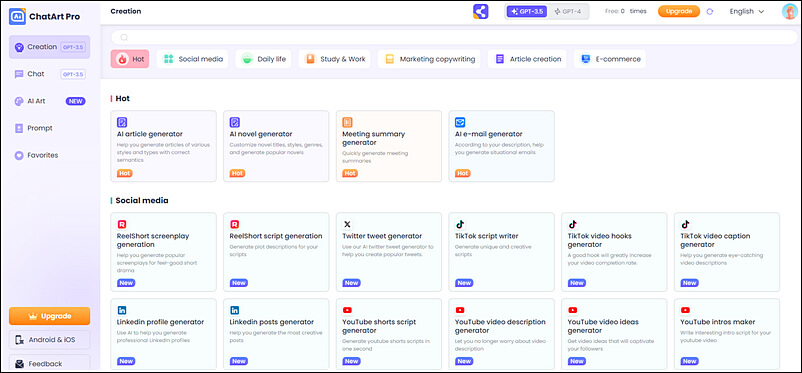Open the Feedback button
Image resolution: width=802 pixels, height=373 pixels.
[50, 364]
